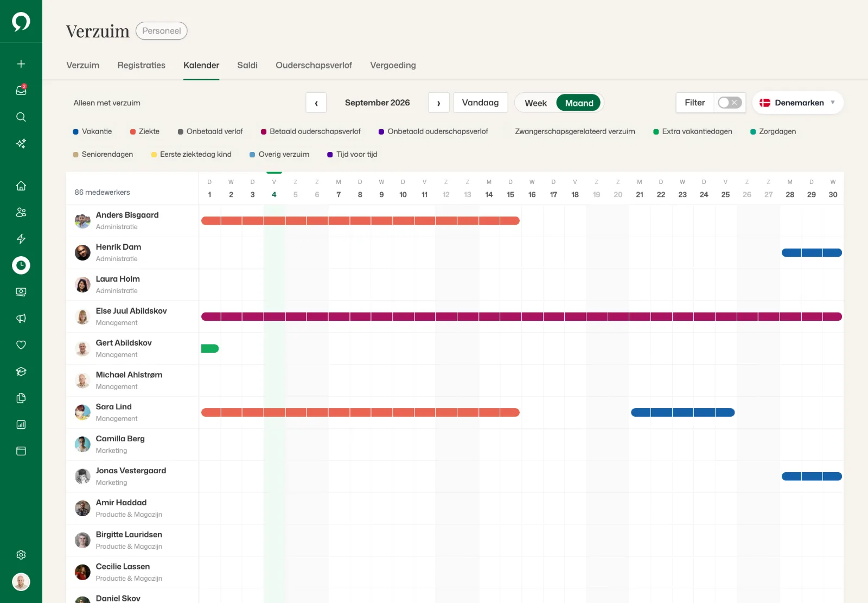Open the inbox icon with notification badge
Image resolution: width=868 pixels, height=603 pixels.
click(x=21, y=90)
